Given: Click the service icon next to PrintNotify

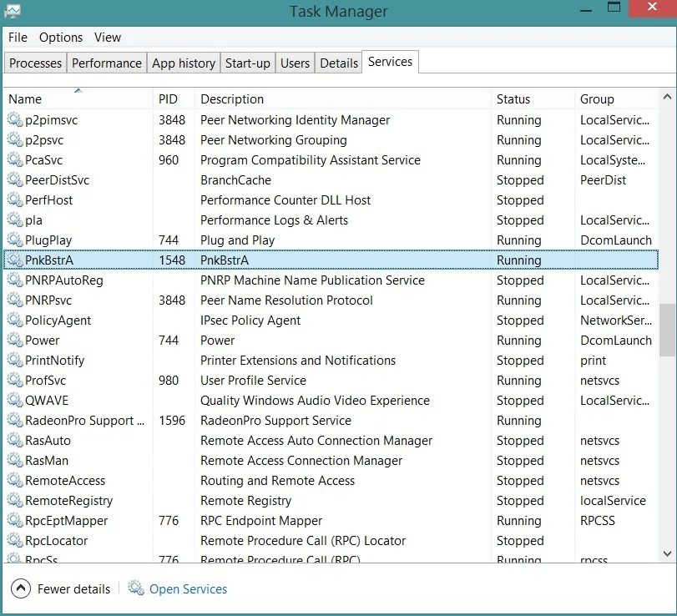Looking at the screenshot, I should tap(15, 360).
